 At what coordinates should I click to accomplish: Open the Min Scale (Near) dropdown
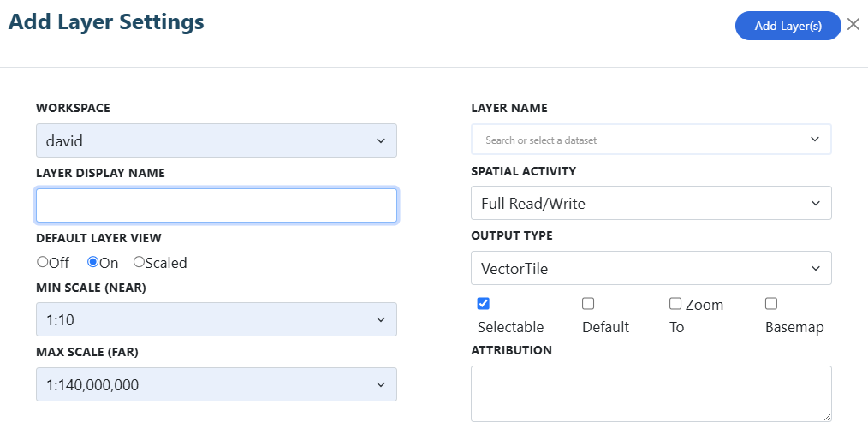click(x=217, y=319)
